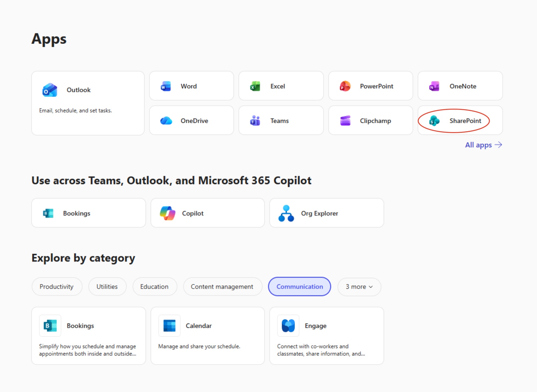Open the Excel app icon

tap(255, 86)
